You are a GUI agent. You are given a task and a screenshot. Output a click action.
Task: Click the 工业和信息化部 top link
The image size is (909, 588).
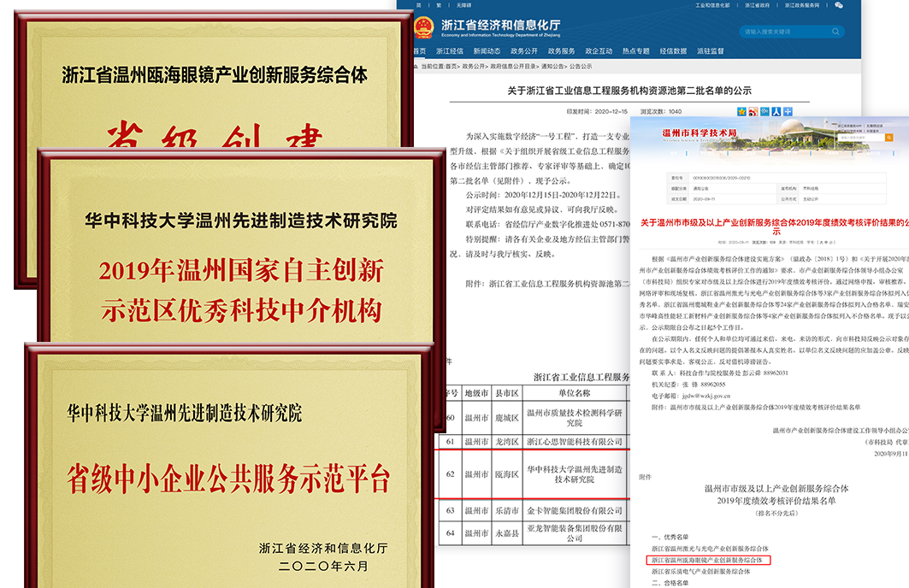click(712, 5)
